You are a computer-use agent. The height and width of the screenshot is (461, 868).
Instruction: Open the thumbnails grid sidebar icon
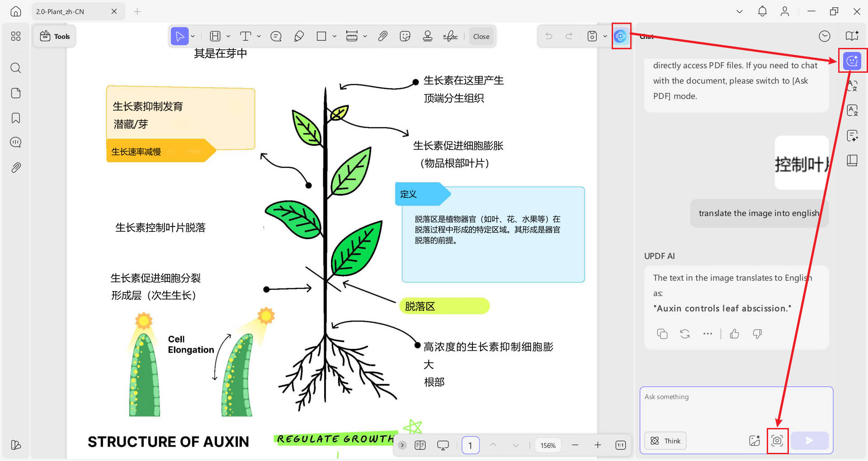coord(16,36)
